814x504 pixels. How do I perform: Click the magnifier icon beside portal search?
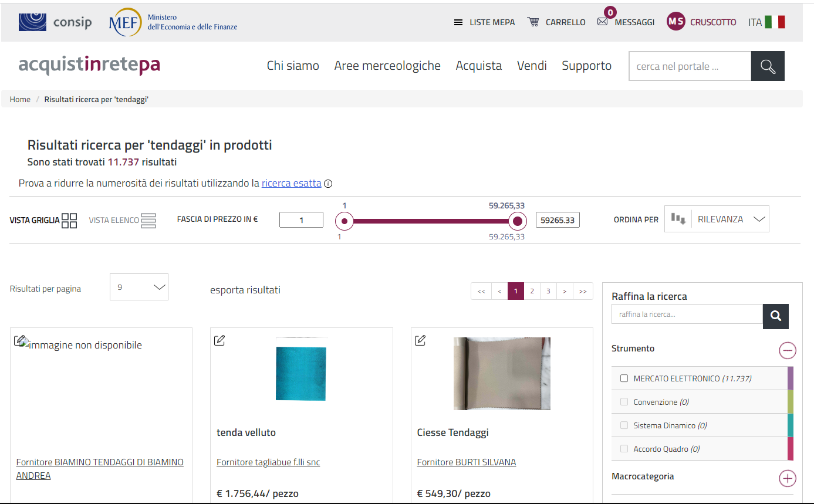768,66
